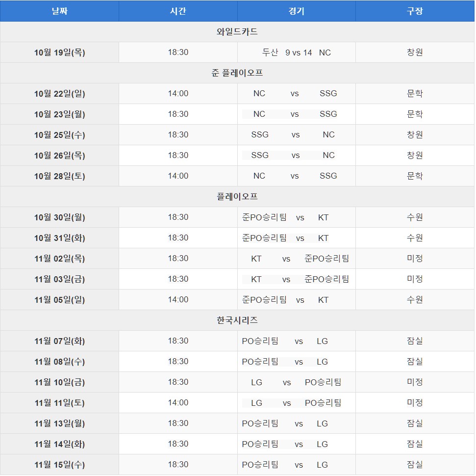This screenshot has height=476, width=476.
Task: Click 창원 venue on 10월 26일 row
Action: coord(415,156)
